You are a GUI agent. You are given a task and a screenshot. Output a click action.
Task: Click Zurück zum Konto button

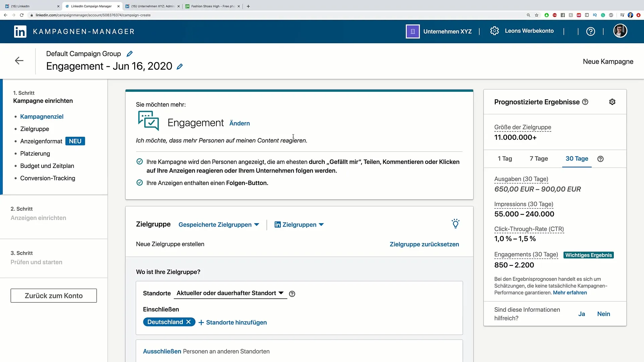pyautogui.click(x=54, y=296)
